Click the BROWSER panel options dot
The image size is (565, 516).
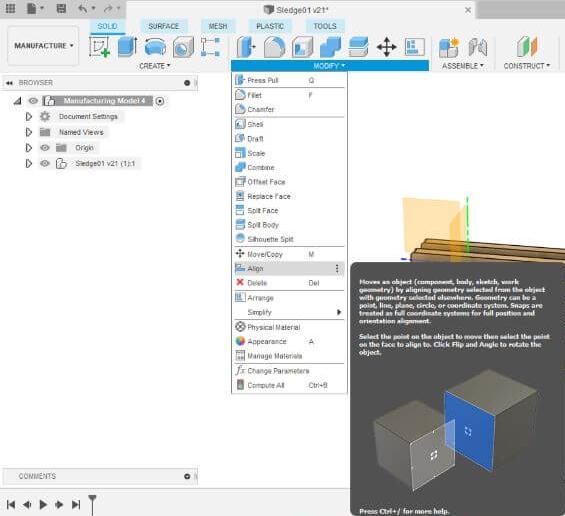pos(187,83)
